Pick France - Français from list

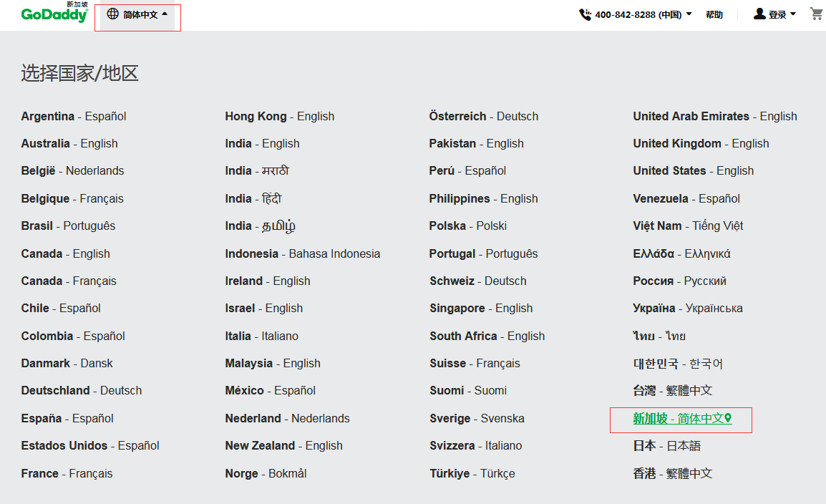tap(67, 473)
